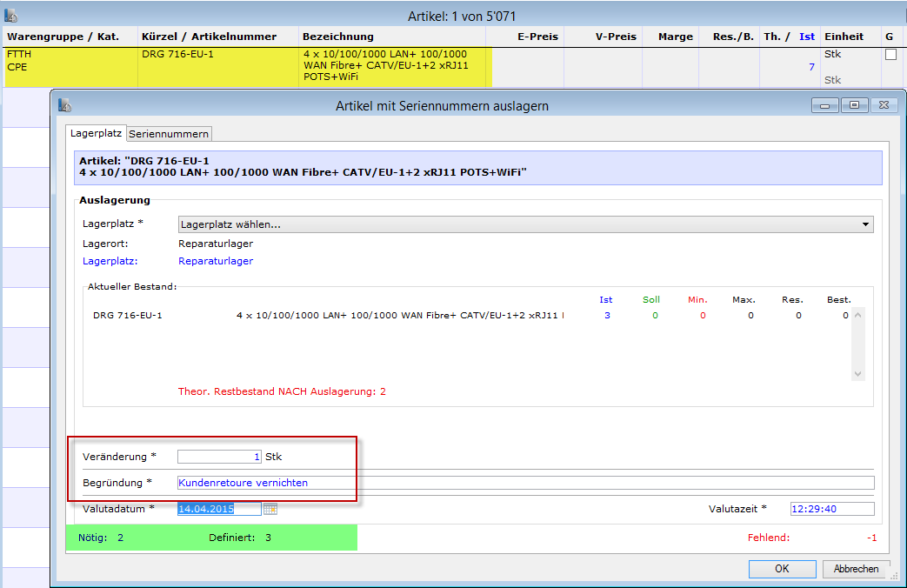
Task: Confirm with the OK button
Action: point(782,569)
